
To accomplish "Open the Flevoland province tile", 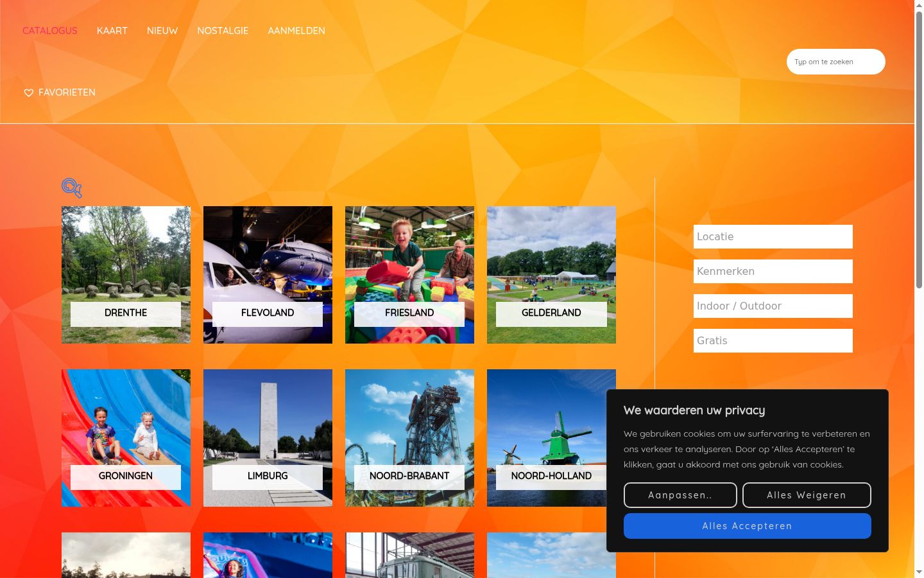I will [x=268, y=275].
